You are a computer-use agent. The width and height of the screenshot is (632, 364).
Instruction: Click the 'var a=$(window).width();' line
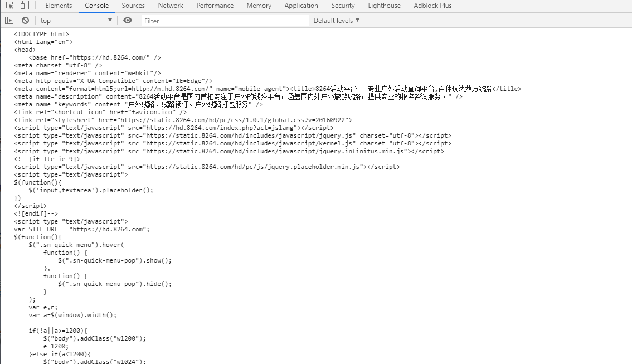[72, 315]
